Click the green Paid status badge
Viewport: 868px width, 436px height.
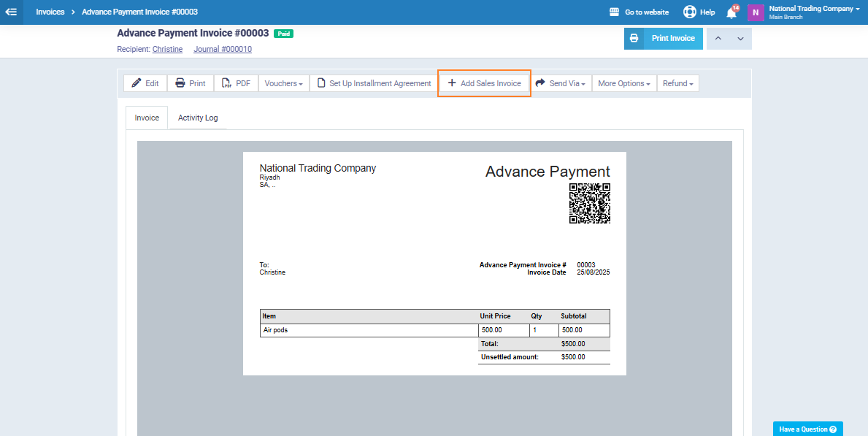click(283, 34)
